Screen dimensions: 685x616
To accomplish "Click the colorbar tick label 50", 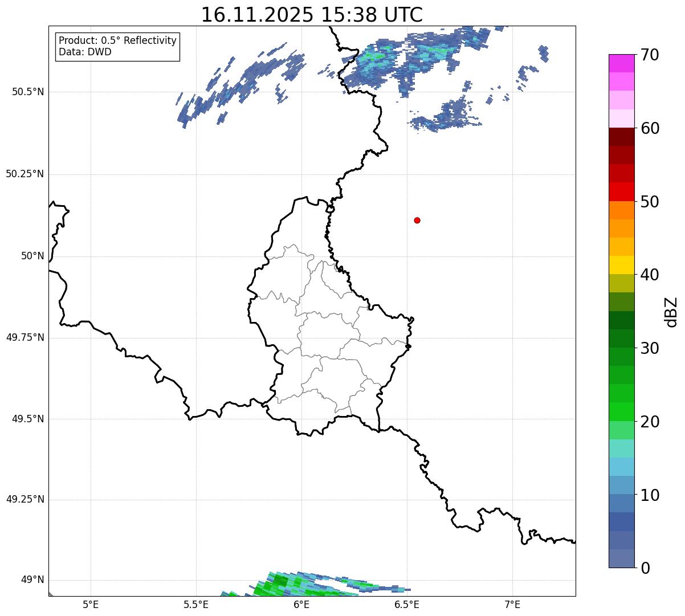I will [x=650, y=202].
